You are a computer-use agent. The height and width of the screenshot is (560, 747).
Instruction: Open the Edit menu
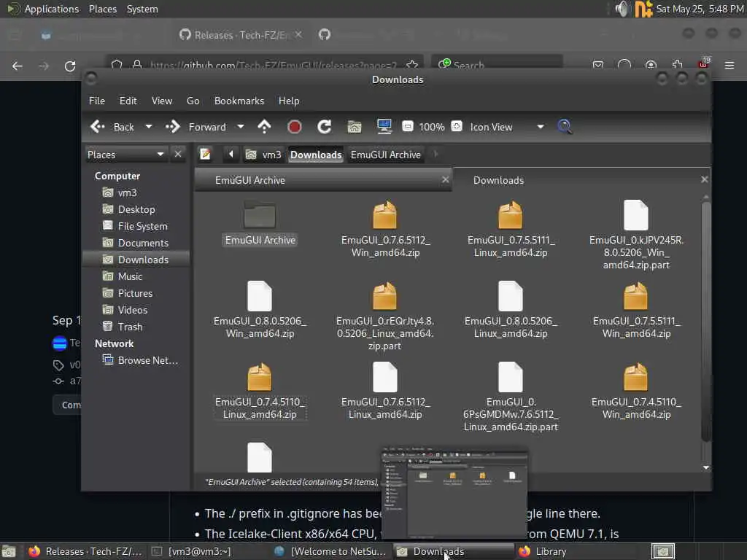click(128, 101)
